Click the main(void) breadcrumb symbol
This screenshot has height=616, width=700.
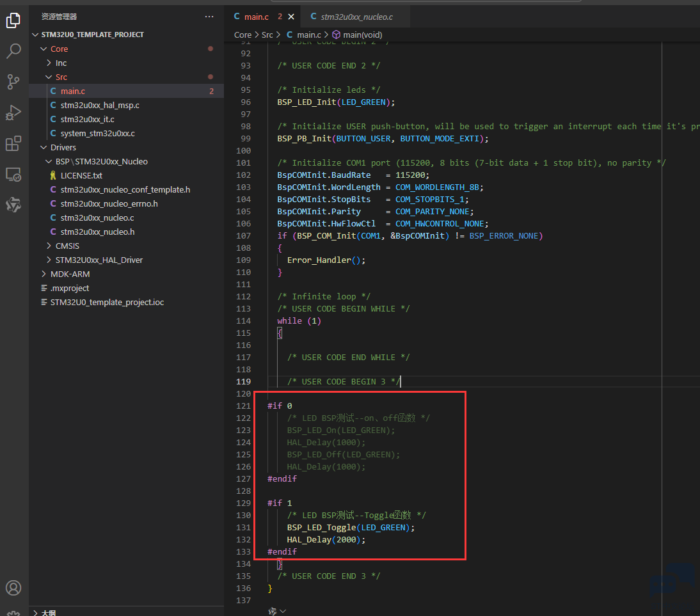362,35
